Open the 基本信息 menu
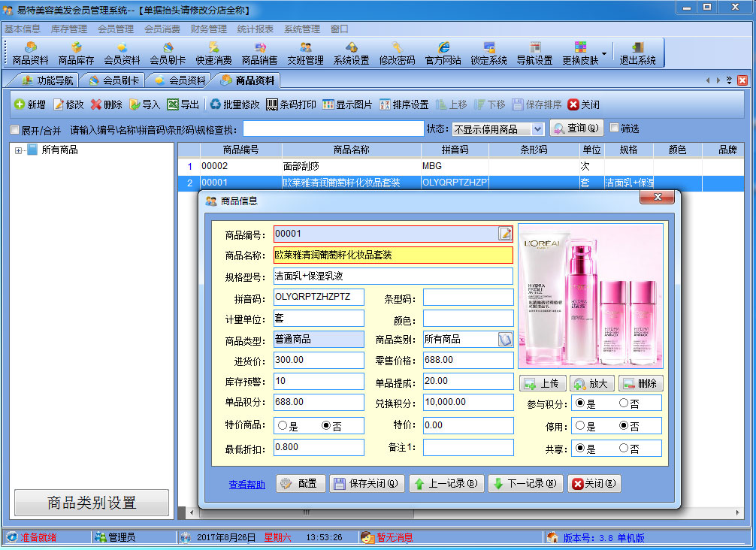Screen dimensions: 756x550 pos(23,29)
